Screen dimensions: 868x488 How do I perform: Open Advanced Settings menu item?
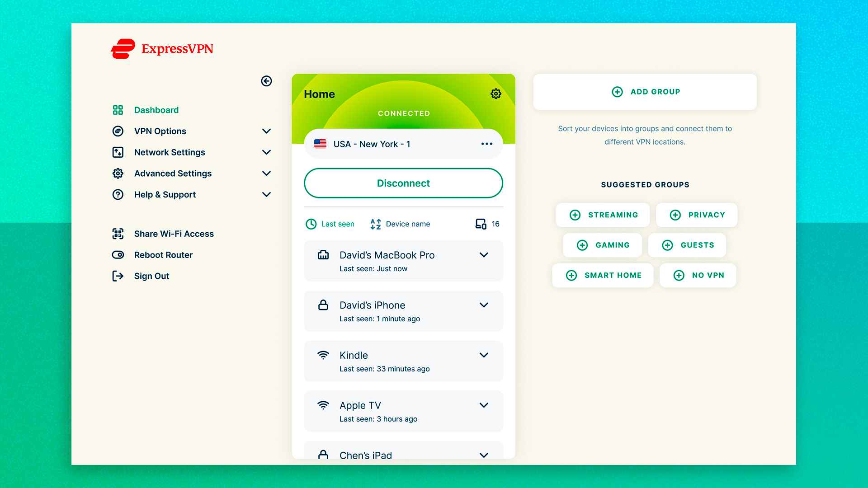pyautogui.click(x=173, y=174)
